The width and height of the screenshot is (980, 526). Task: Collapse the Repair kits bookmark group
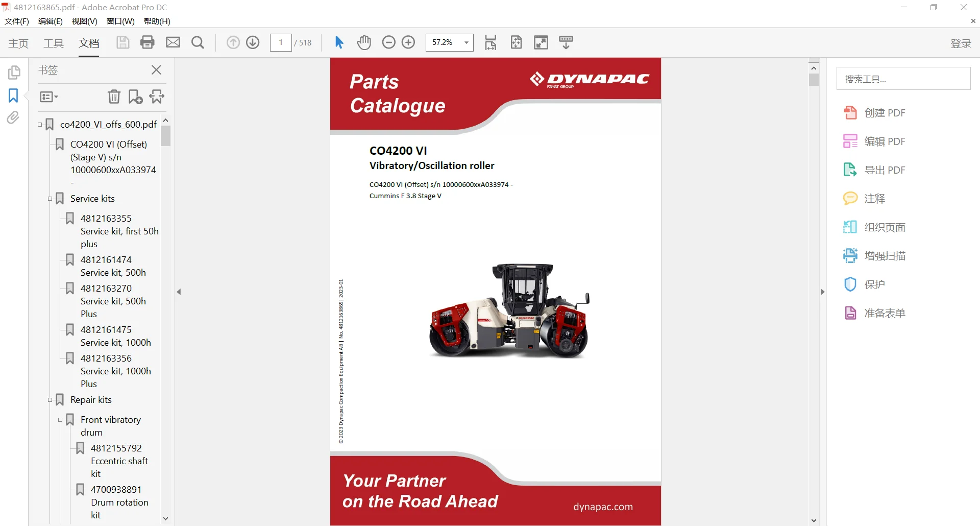tap(50, 400)
